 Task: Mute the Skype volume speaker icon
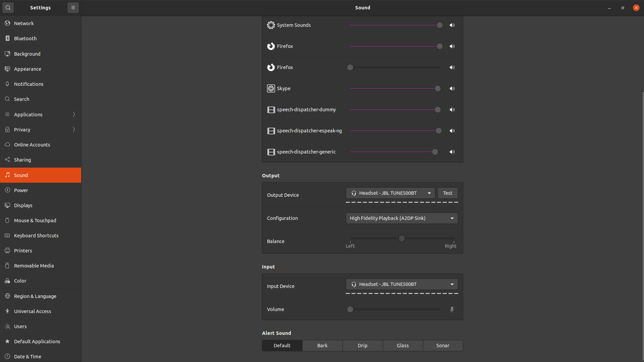coord(452,88)
